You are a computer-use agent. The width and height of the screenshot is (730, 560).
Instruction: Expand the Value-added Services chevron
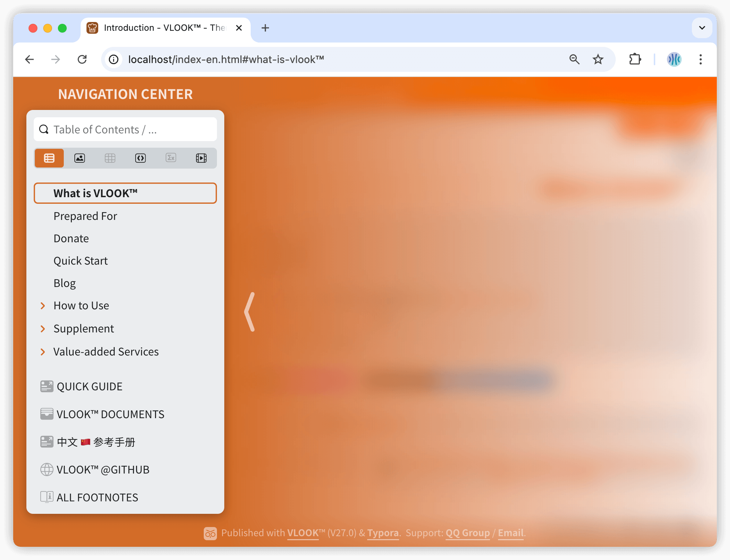coord(43,352)
